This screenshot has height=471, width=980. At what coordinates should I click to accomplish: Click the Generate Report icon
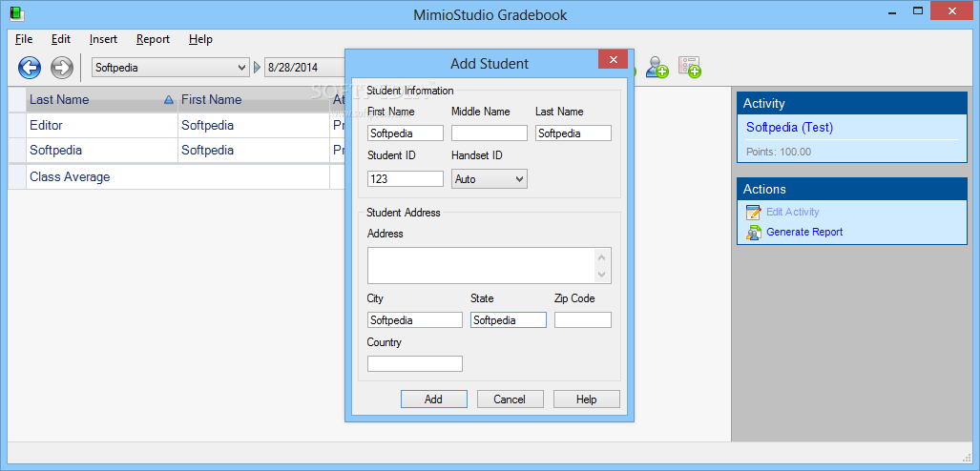(x=754, y=233)
